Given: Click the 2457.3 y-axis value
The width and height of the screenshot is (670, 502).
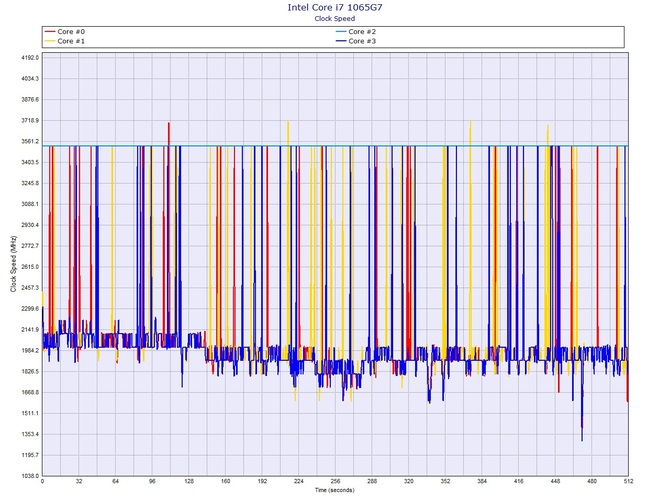Looking at the screenshot, I should [30, 288].
